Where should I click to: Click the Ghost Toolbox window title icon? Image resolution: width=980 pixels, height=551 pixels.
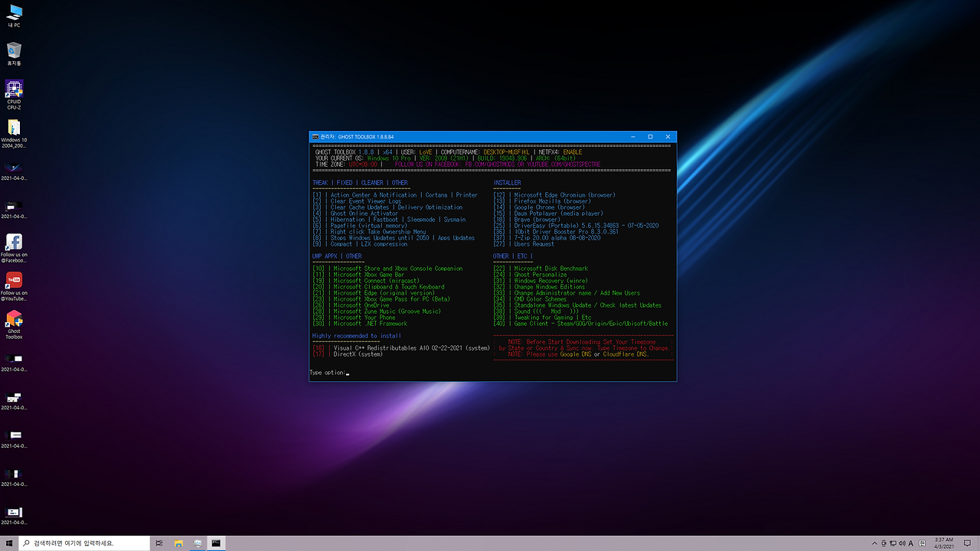point(315,137)
